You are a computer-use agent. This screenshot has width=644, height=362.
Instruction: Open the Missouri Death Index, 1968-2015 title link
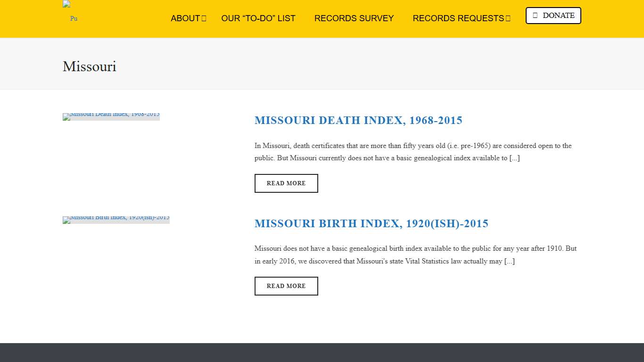[x=358, y=120]
